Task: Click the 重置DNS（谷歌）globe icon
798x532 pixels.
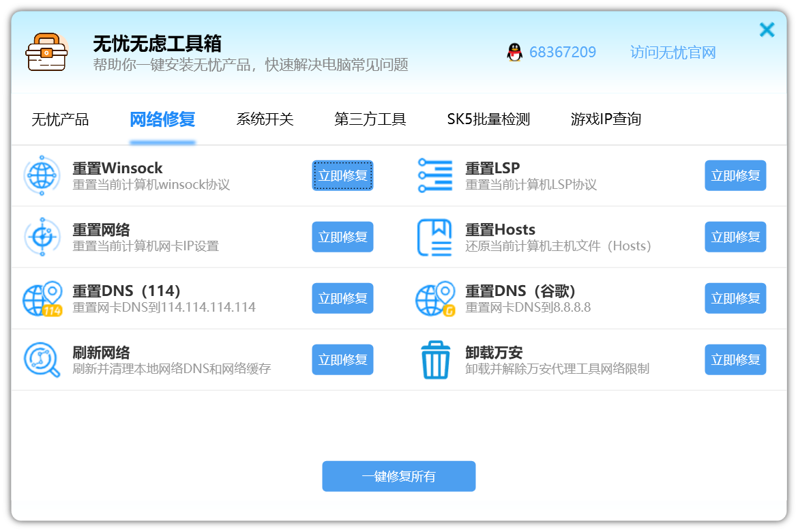Action: coord(434,299)
